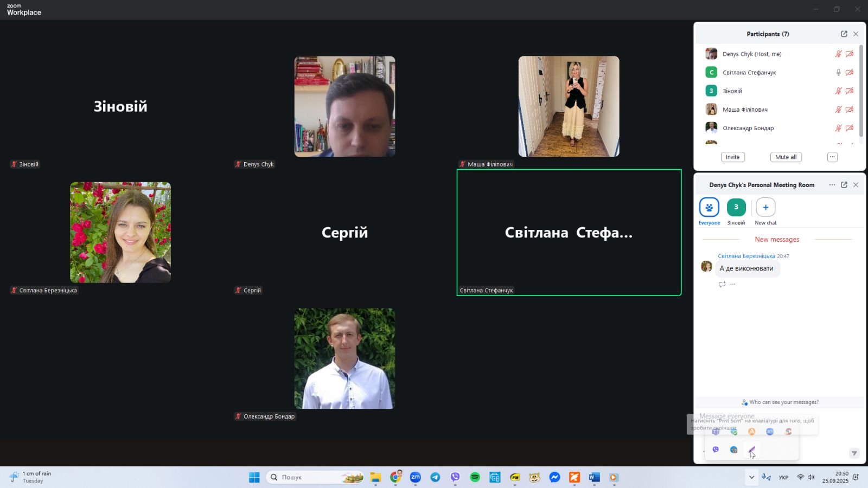This screenshot has height=488, width=868.
Task: Pop out the Participants panel
Action: [844, 34]
